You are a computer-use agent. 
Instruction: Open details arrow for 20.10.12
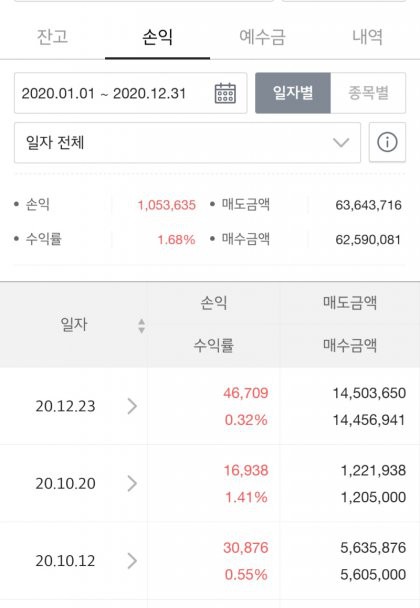point(132,561)
